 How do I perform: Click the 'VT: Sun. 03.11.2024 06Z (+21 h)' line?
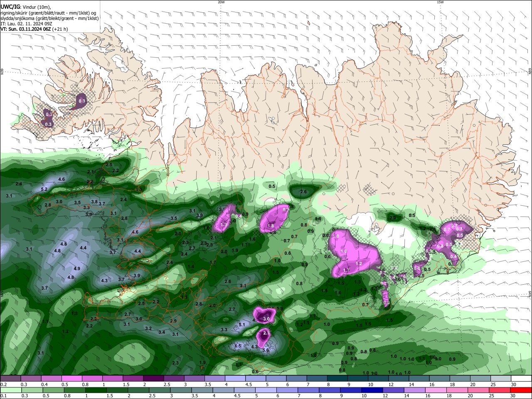click(x=34, y=29)
